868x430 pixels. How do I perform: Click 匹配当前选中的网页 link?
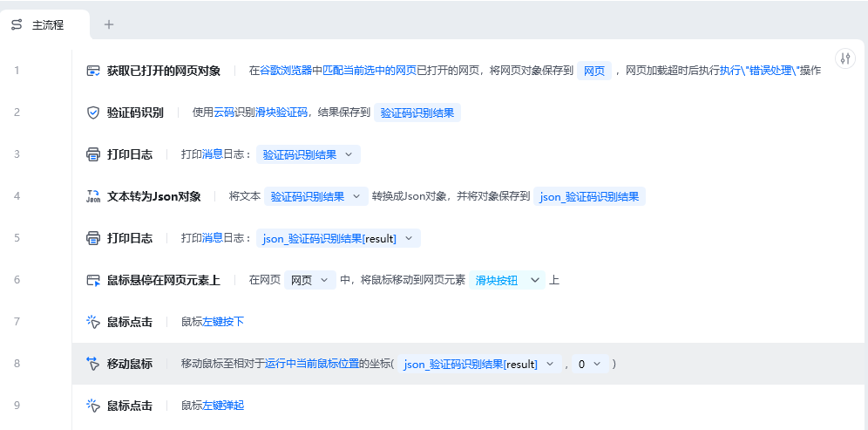370,71
